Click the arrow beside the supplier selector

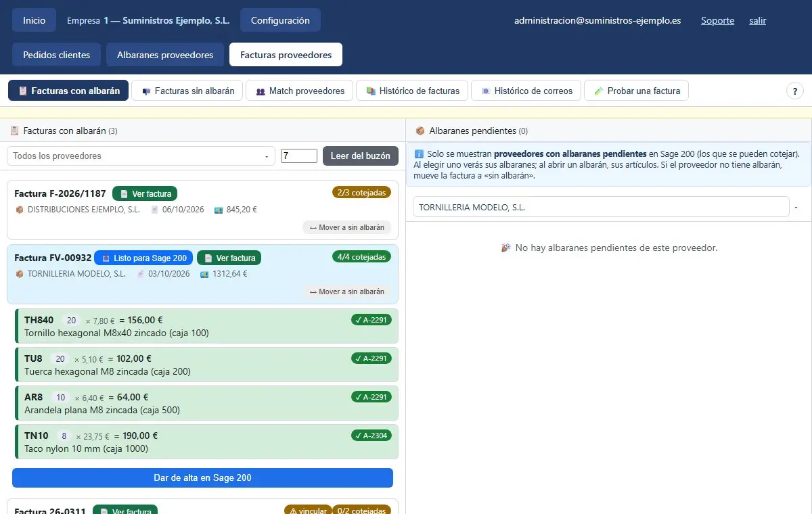click(x=796, y=208)
